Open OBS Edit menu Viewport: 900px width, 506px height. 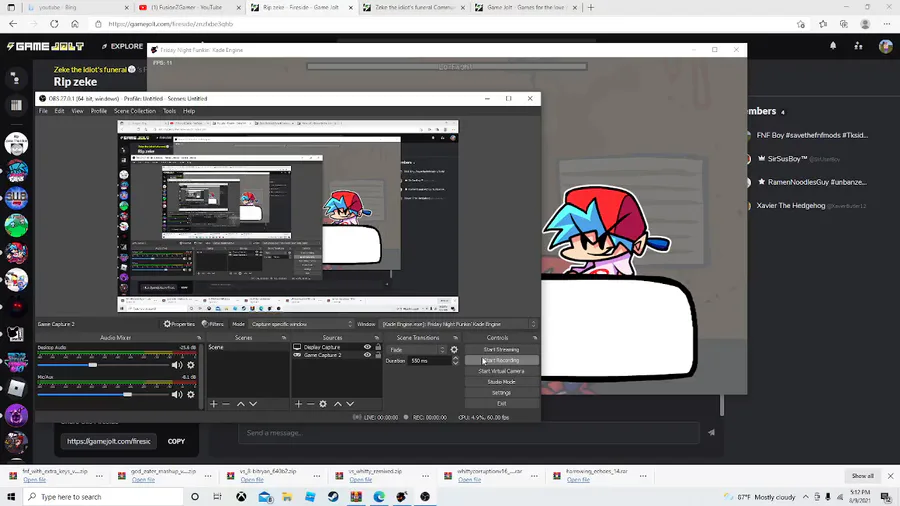pos(59,111)
